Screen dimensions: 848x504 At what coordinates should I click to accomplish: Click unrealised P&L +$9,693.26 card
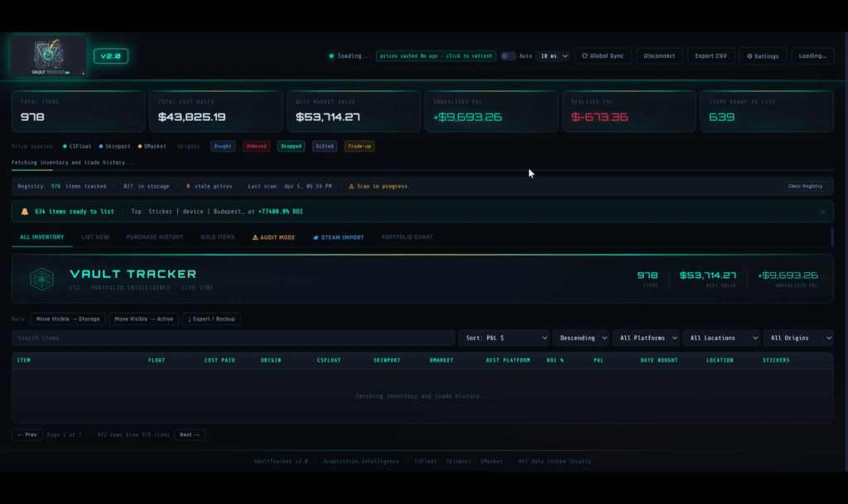coord(491,111)
